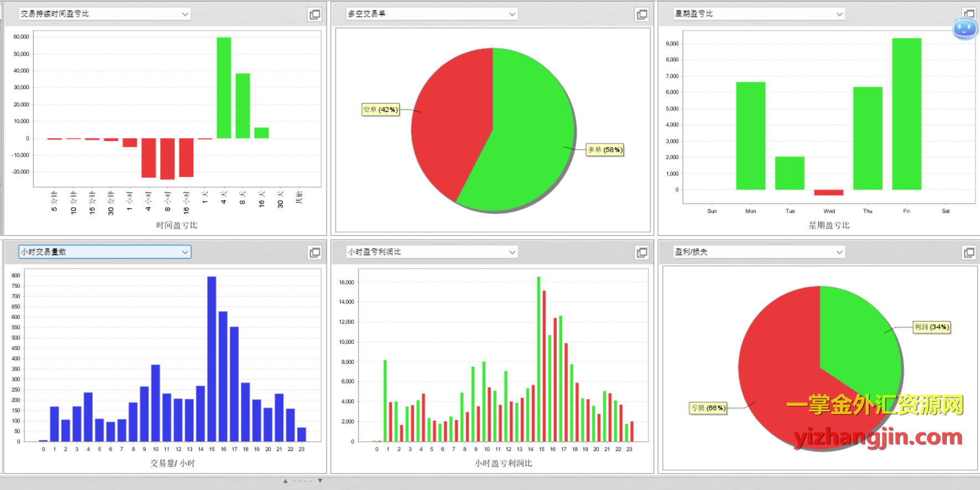Expand the 小时盈亏利润比 dropdown

[512, 252]
